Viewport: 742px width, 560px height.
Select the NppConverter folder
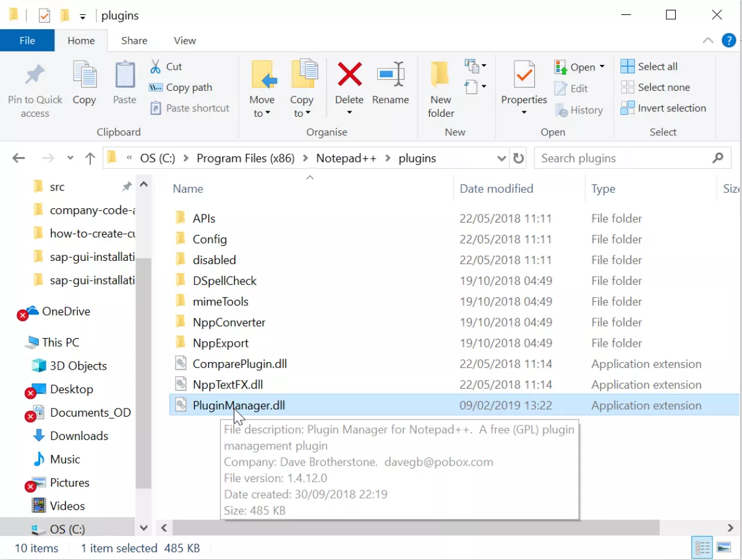point(229,322)
